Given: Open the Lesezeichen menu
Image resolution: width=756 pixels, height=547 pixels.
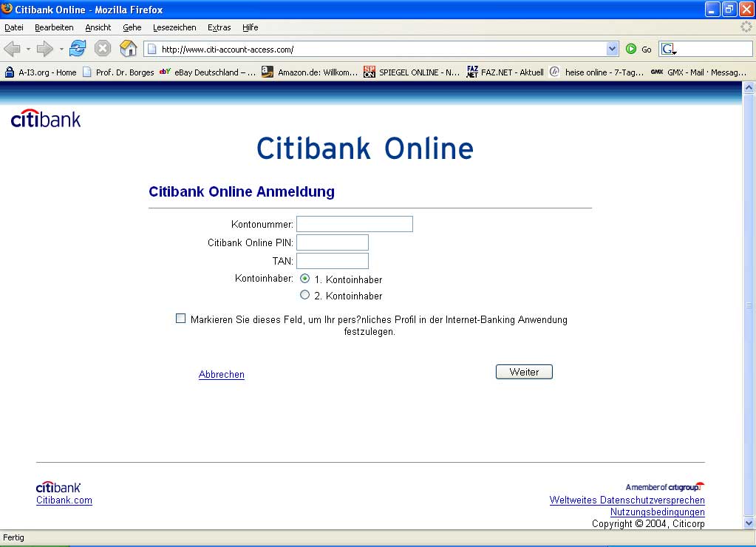Looking at the screenshot, I should (174, 27).
